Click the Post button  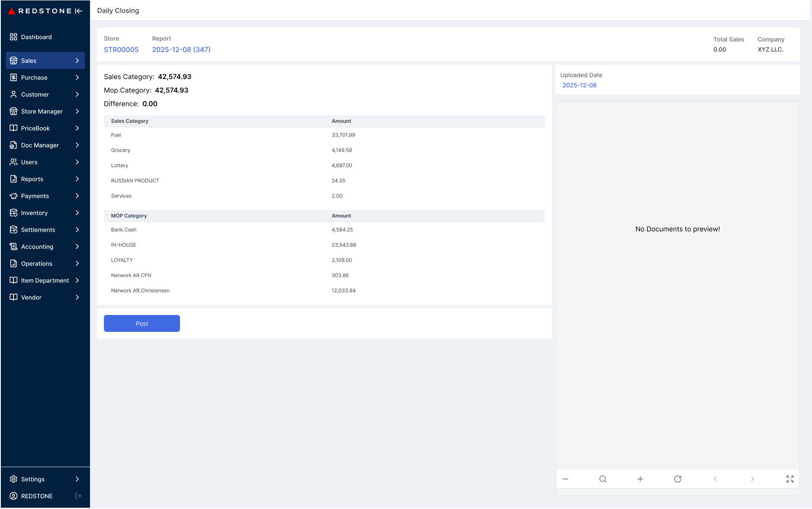[142, 323]
